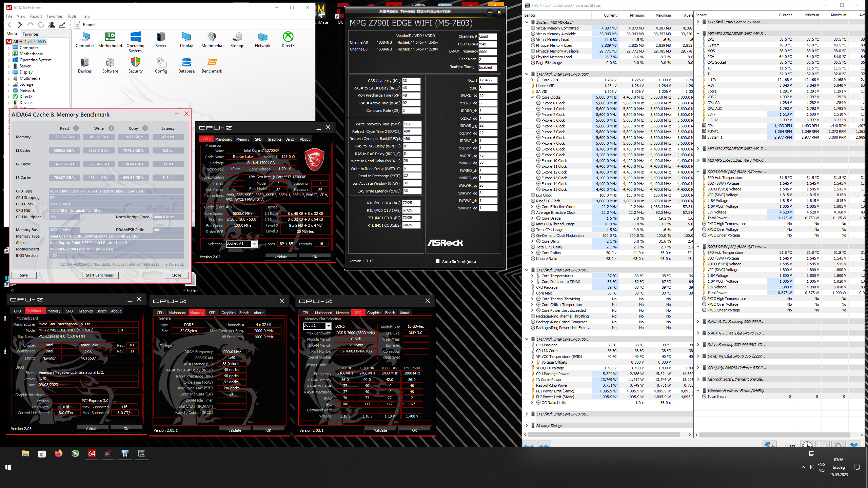Open the Config category icon

(161, 65)
